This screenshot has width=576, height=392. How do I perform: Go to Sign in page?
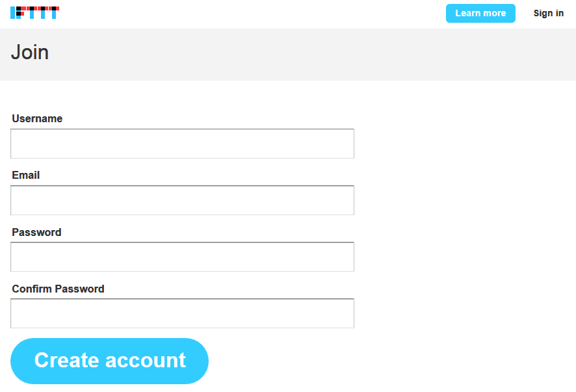pos(548,13)
